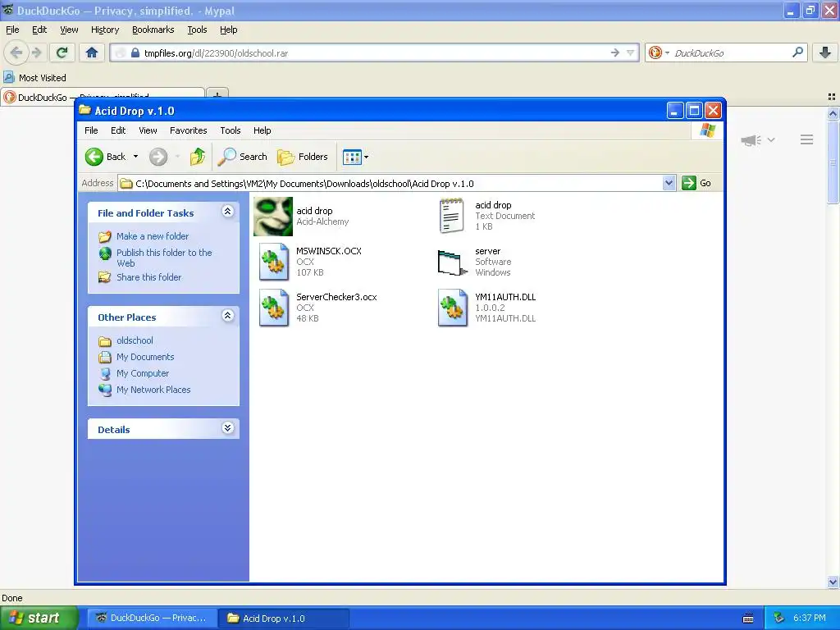Open the browser URL history dropdown
Image resolution: width=840 pixels, height=630 pixels.
(631, 52)
